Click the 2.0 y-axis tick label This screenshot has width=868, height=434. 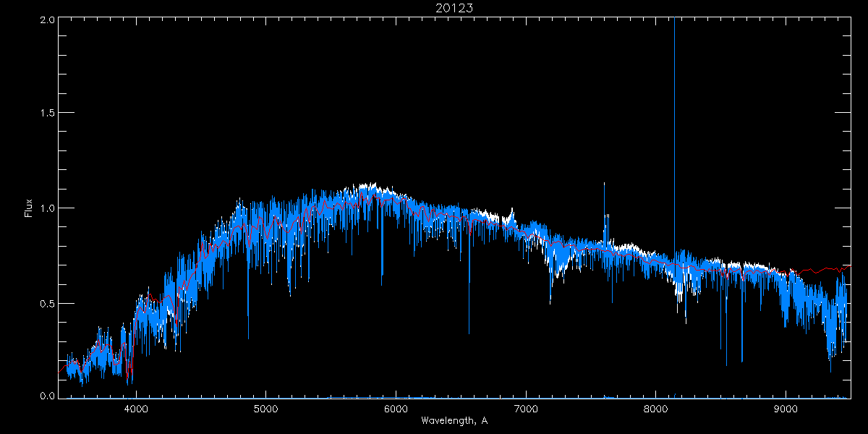point(48,20)
